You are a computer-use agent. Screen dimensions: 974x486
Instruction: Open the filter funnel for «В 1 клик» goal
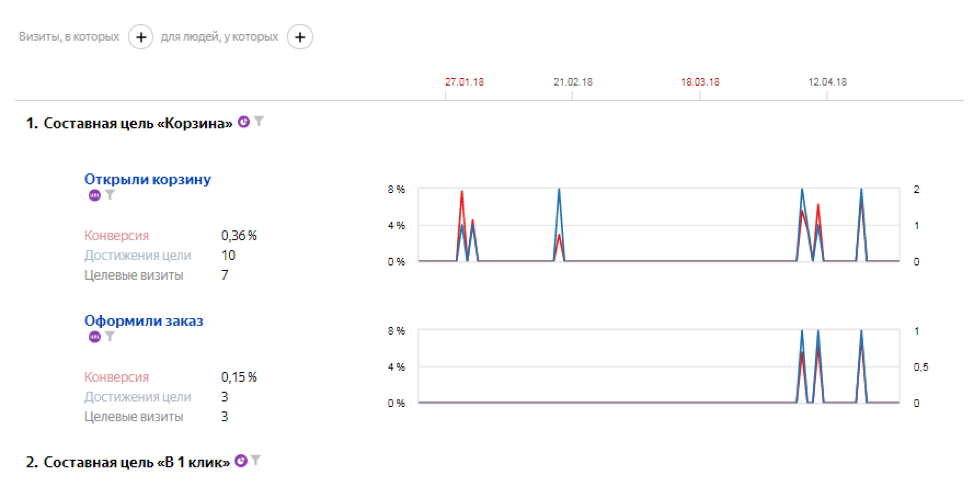(256, 461)
